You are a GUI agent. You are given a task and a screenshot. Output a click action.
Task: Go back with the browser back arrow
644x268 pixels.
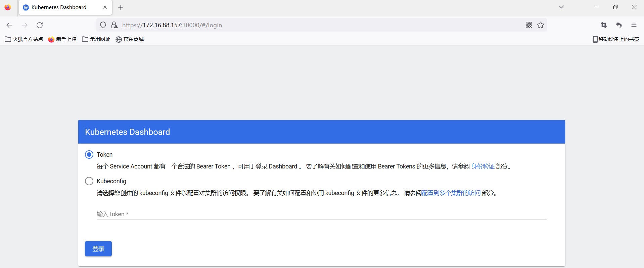coord(9,25)
